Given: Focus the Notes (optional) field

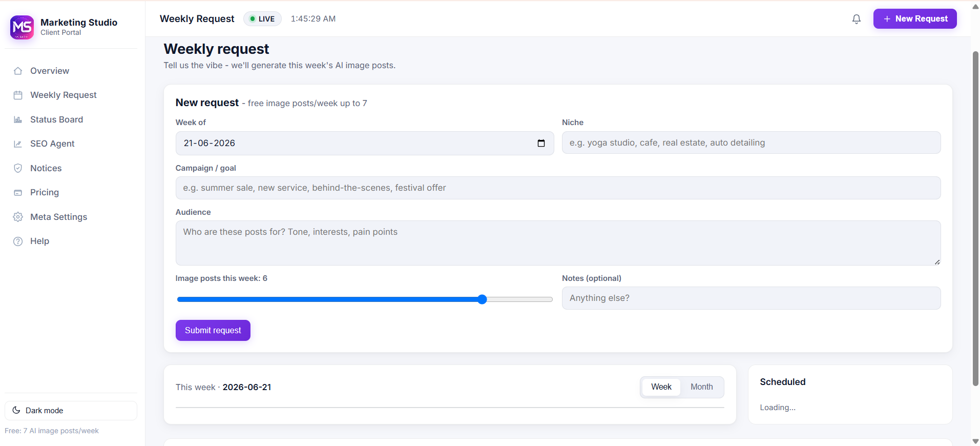Looking at the screenshot, I should [x=751, y=298].
